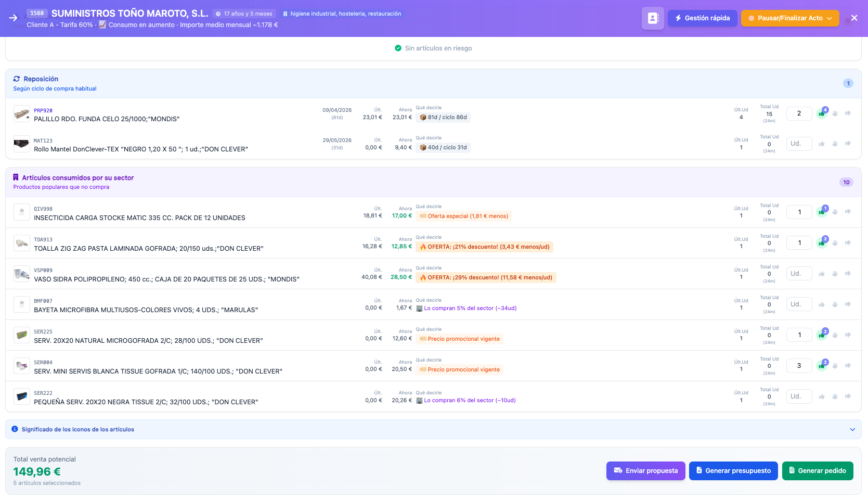The image size is (868, 500).
Task: Click Enviar propuesta button
Action: (645, 471)
